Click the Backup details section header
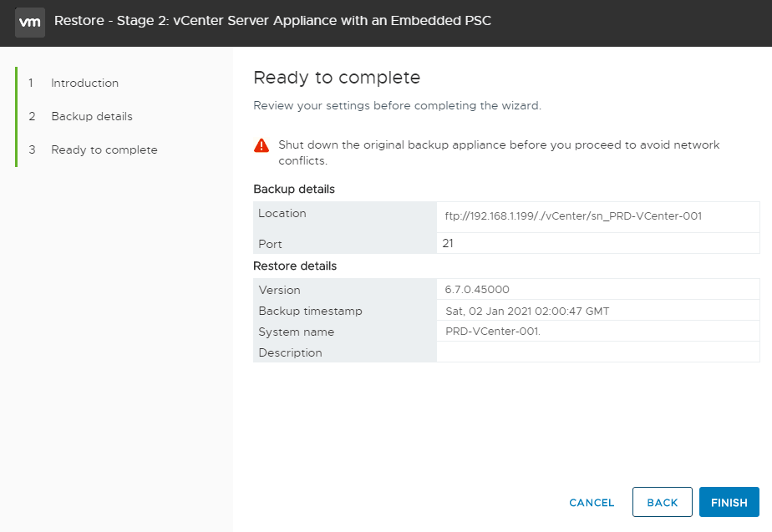Screen dimensions: 772x532 tap(294, 189)
